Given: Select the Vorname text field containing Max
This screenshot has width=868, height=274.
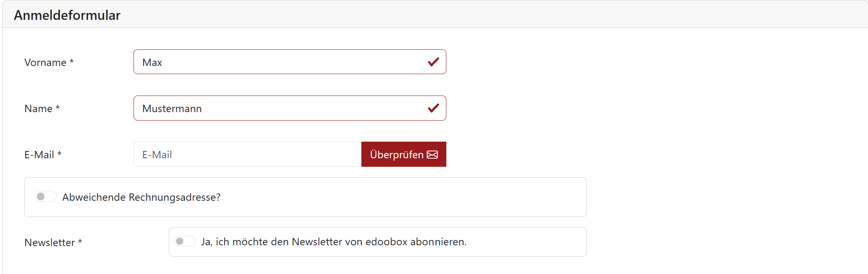Looking at the screenshot, I should pyautogui.click(x=263, y=62).
